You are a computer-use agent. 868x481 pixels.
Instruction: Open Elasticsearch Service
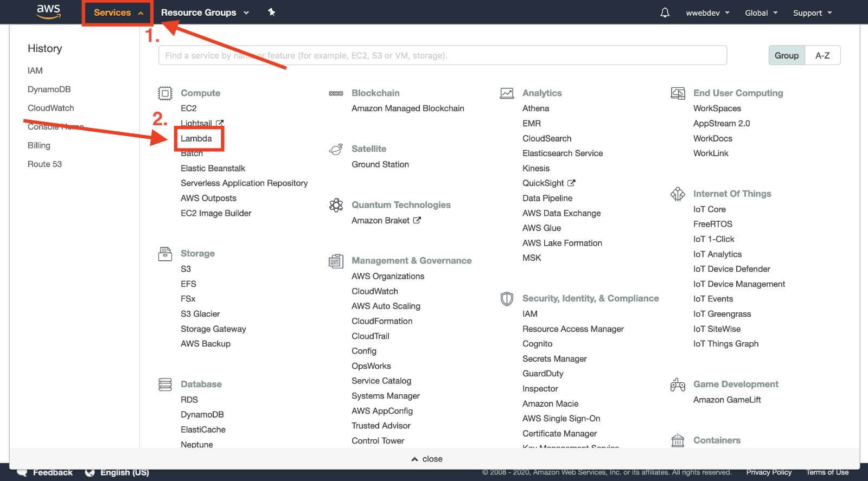563,153
